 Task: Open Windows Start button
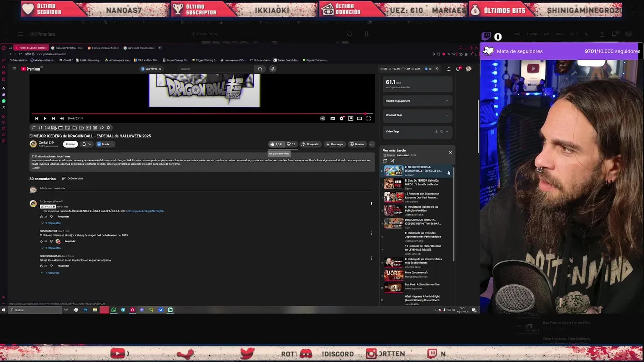(3, 310)
